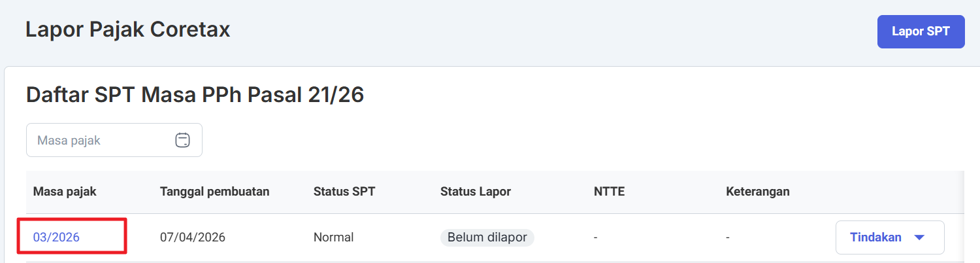980x263 pixels.
Task: Select the Daftar SPT Masa PPh heading
Action: (195, 96)
